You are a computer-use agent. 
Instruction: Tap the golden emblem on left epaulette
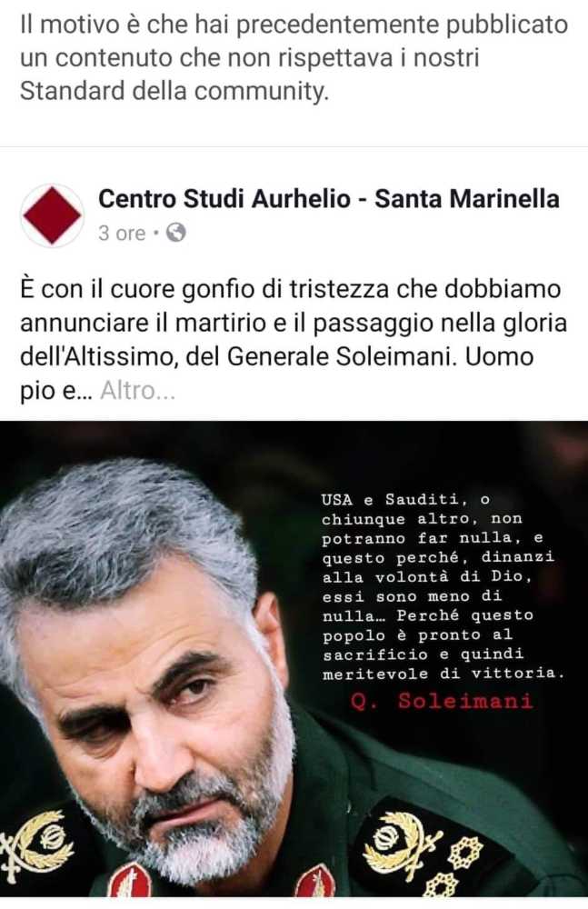tap(36, 847)
